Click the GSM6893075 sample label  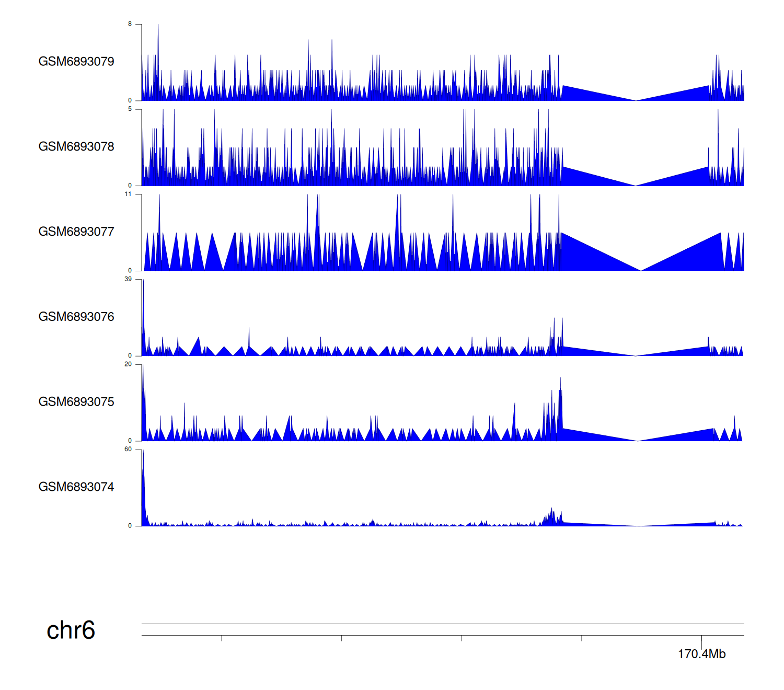coord(76,402)
